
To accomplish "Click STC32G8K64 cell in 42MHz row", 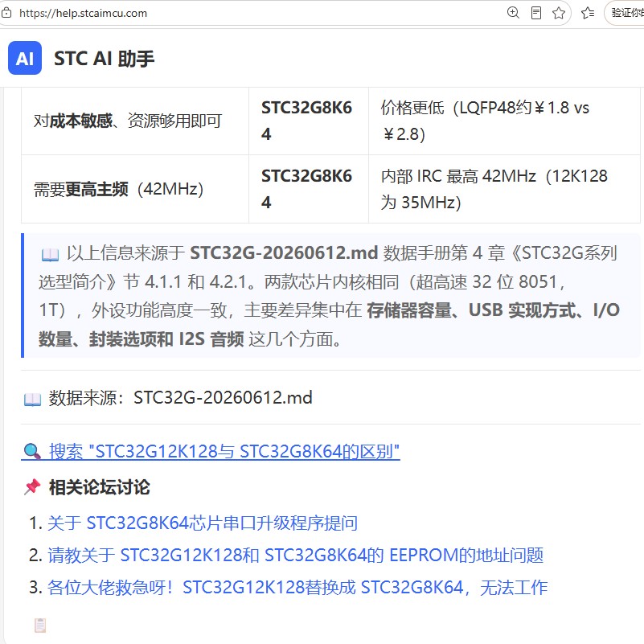I will point(309,189).
